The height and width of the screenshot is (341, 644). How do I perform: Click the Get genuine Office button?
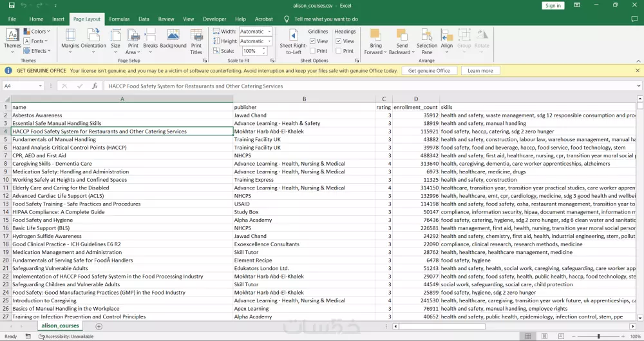coord(429,71)
